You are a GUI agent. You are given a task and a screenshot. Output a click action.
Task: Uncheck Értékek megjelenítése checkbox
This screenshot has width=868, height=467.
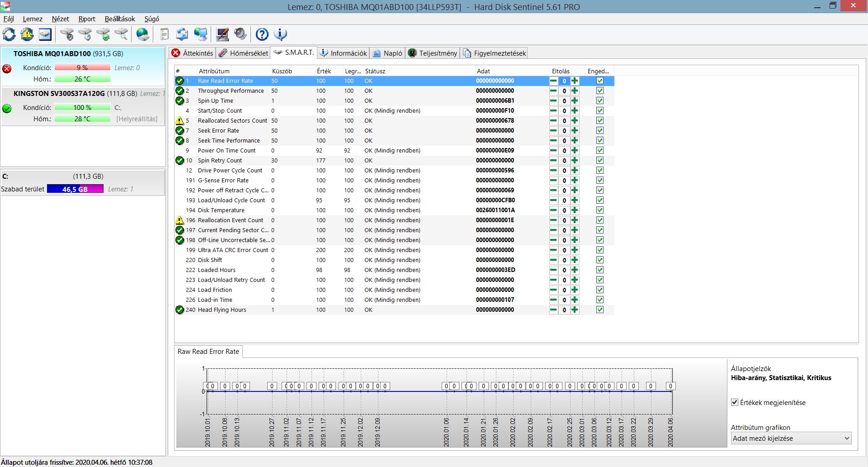pos(735,402)
